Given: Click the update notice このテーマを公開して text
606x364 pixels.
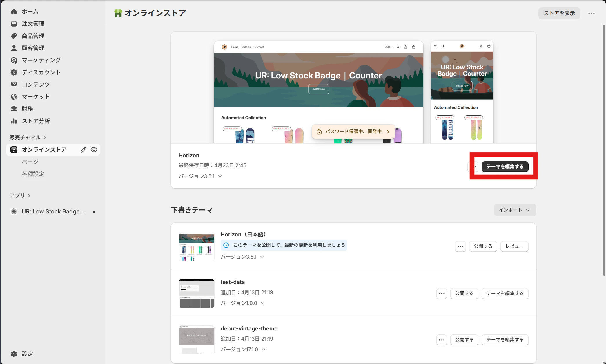Looking at the screenshot, I should tap(289, 245).
